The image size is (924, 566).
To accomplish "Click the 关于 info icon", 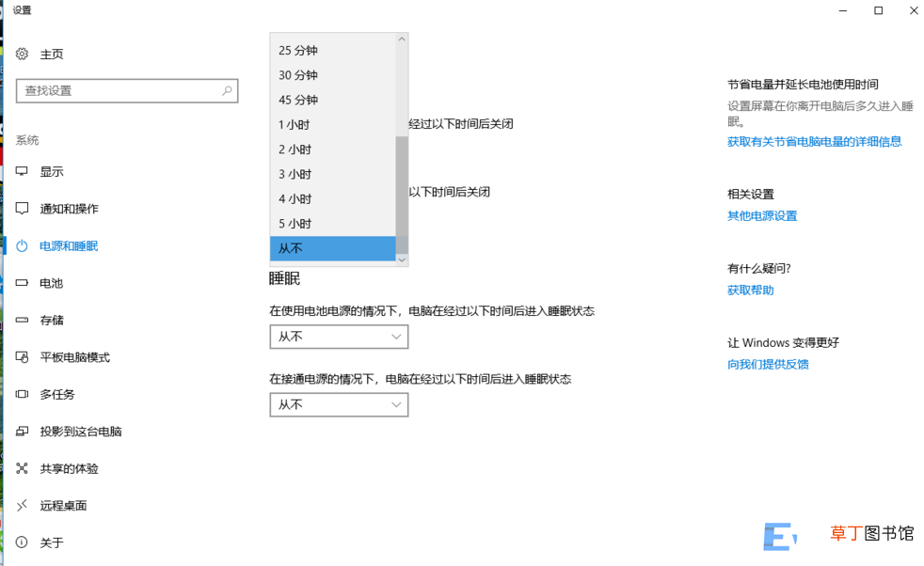I will [x=22, y=542].
